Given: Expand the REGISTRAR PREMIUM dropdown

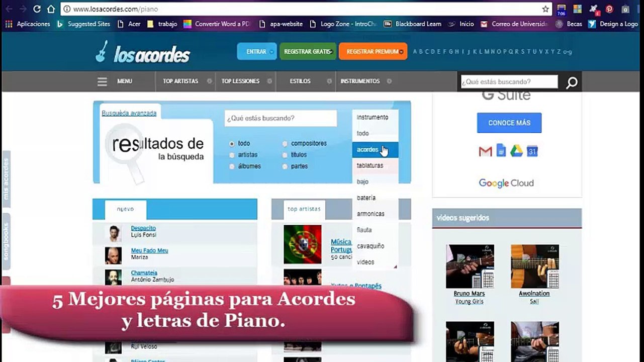Looking at the screenshot, I should [x=373, y=51].
